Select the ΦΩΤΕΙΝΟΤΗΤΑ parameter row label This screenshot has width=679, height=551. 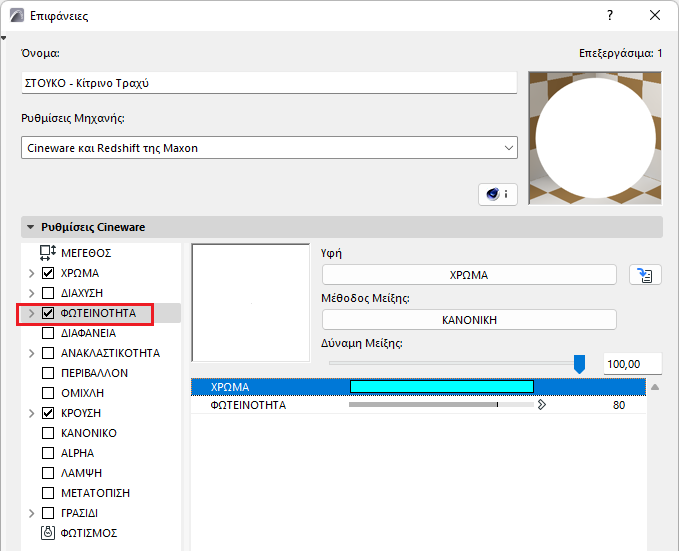248,405
